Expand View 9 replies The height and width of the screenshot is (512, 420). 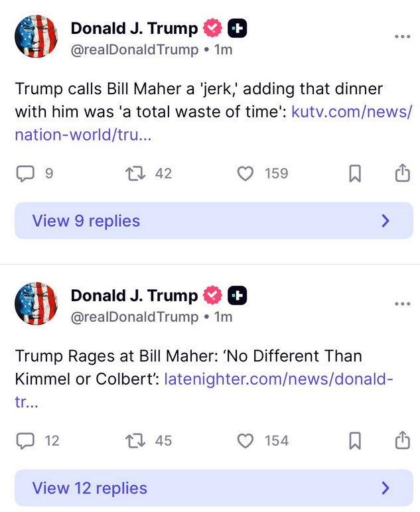(214, 221)
